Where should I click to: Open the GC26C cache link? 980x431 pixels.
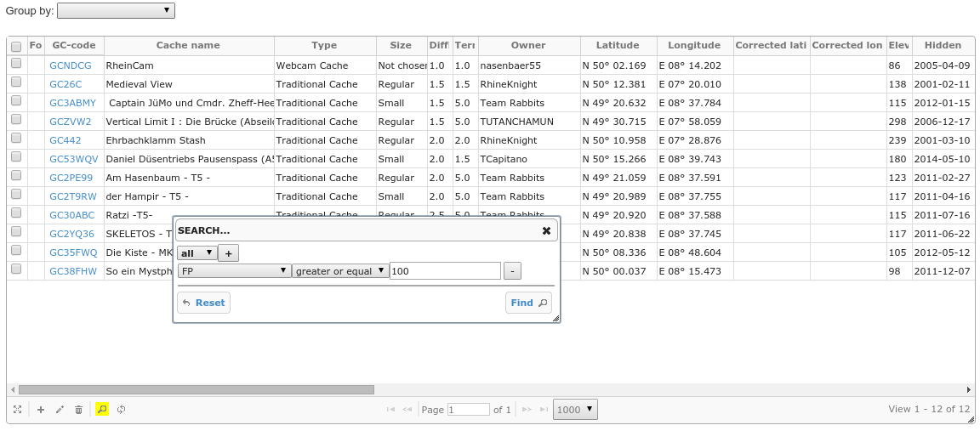click(66, 84)
